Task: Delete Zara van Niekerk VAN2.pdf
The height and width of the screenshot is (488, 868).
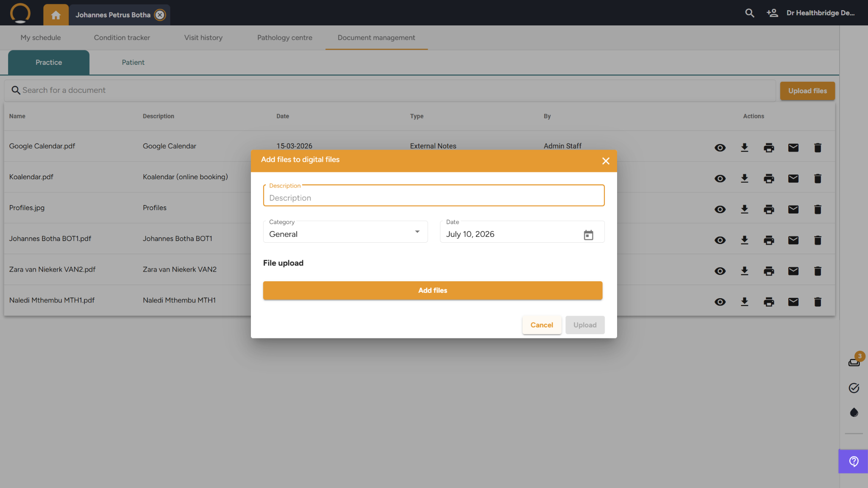Action: (818, 272)
